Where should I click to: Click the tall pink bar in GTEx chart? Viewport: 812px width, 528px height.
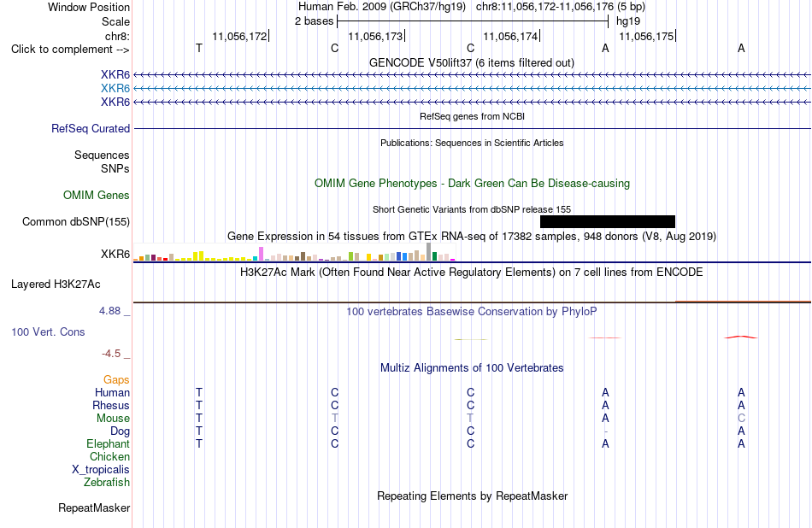click(x=261, y=253)
